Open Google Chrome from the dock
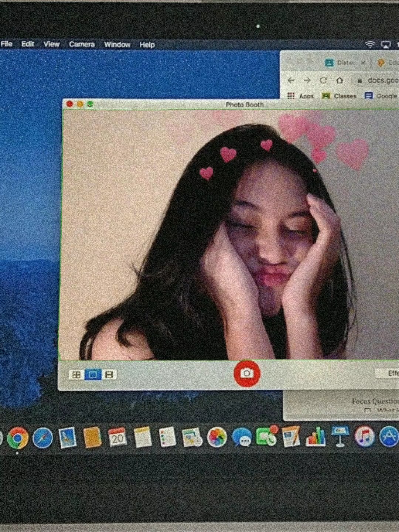This screenshot has width=399, height=532. 17,438
